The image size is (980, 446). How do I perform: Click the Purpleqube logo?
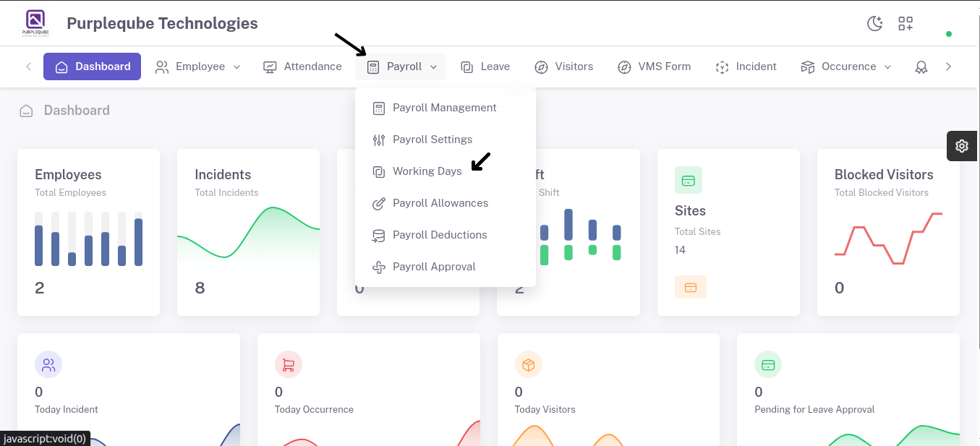35,23
